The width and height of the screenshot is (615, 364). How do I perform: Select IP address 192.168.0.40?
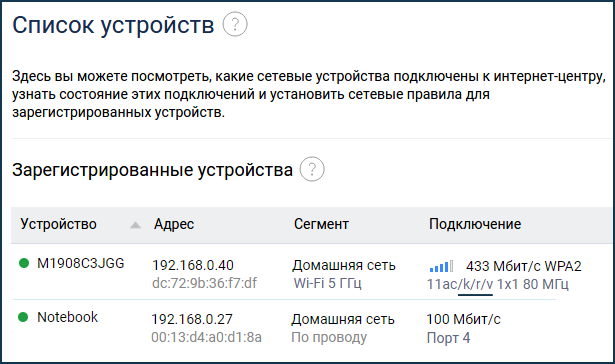click(x=193, y=265)
